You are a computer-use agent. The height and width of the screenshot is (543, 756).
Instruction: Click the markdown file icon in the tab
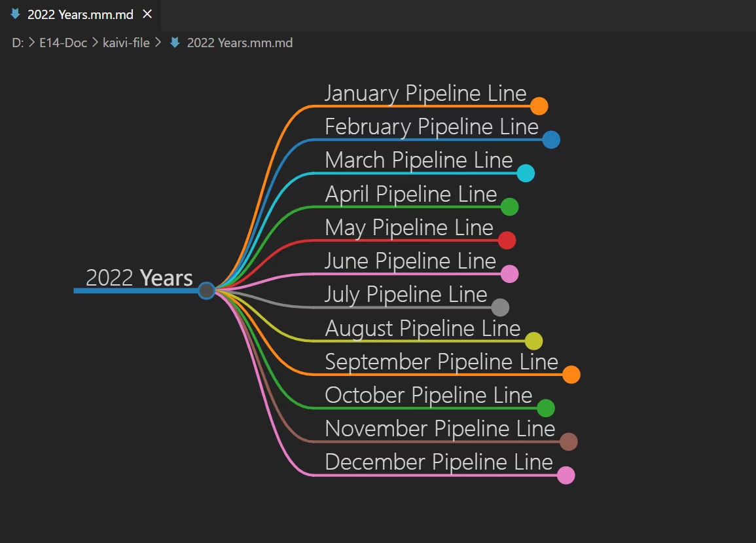[15, 14]
